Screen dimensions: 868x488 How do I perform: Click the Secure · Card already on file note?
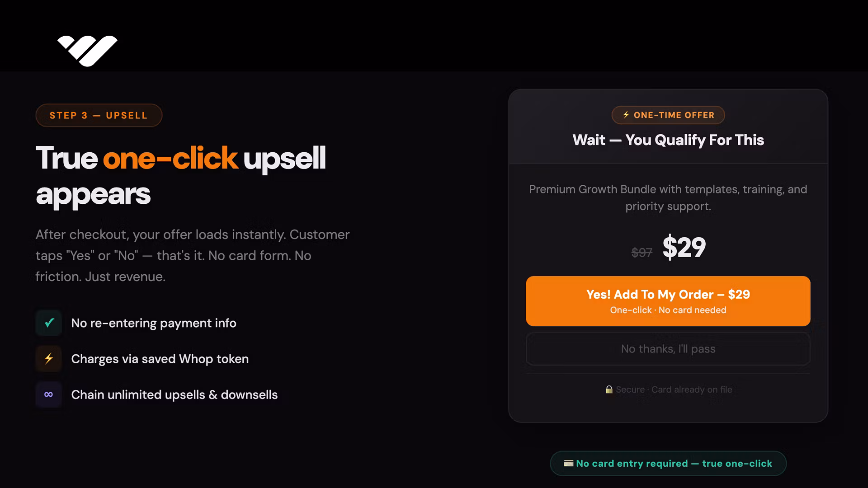(x=674, y=389)
